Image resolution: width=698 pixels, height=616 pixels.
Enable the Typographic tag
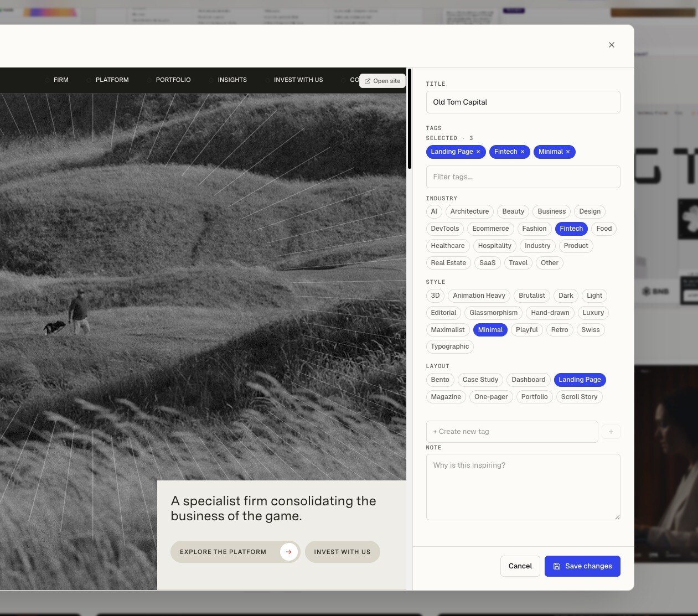[450, 346]
